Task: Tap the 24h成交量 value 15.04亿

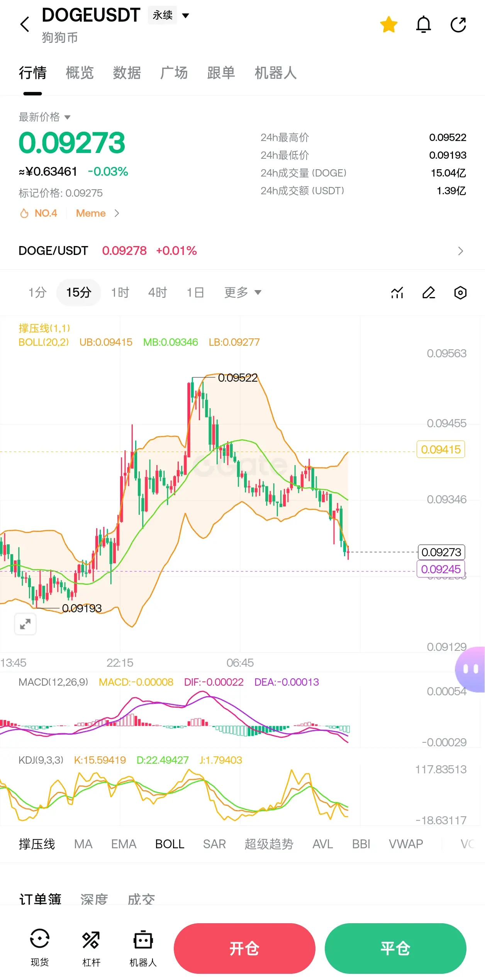Action: 448,173
